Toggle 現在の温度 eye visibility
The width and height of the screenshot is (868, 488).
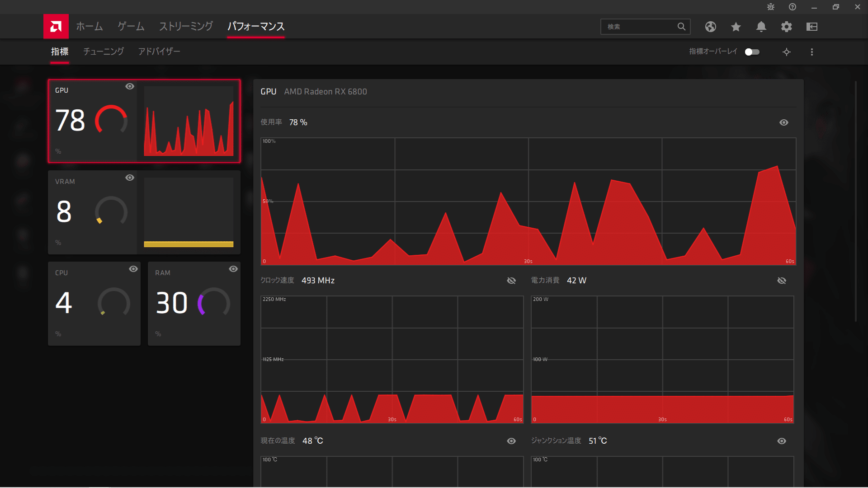click(511, 441)
